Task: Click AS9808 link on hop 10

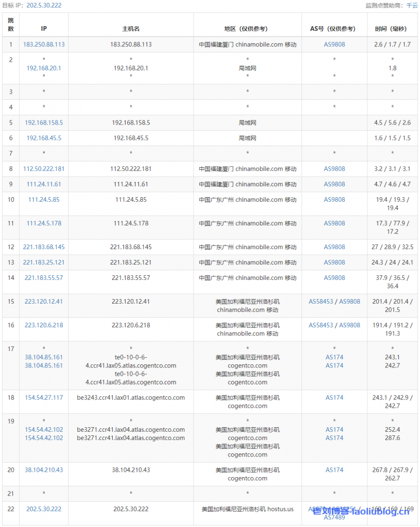Action: tap(334, 200)
